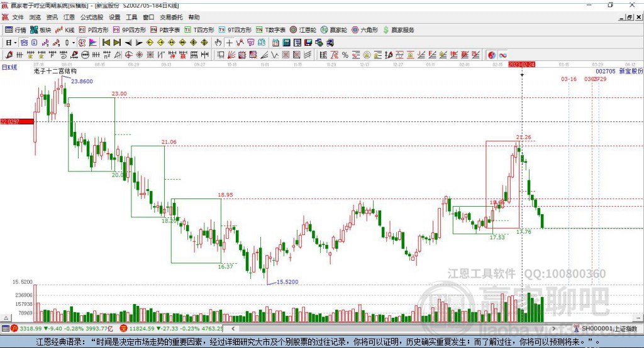Select the hand pan tool

tap(218, 43)
